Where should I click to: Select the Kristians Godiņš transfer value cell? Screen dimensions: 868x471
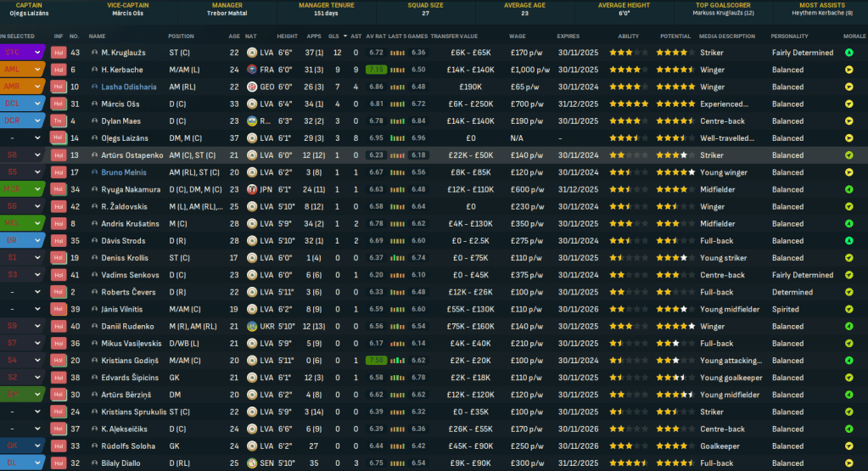tap(471, 361)
